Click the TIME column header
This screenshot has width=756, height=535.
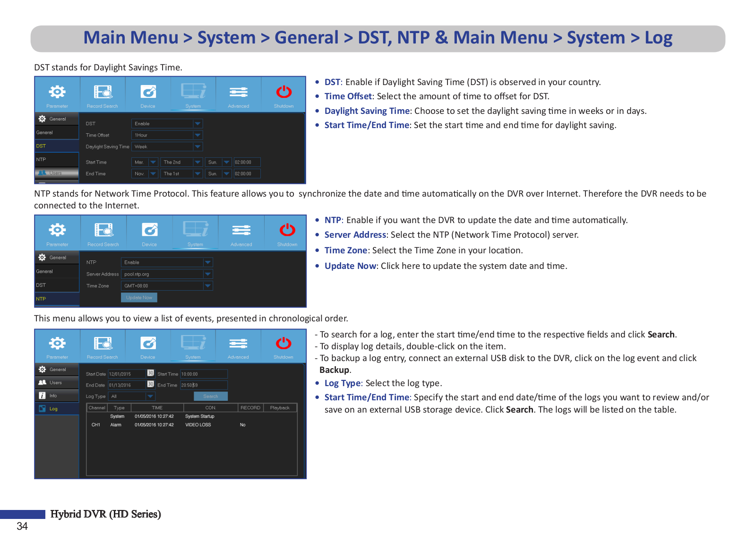pos(157,407)
